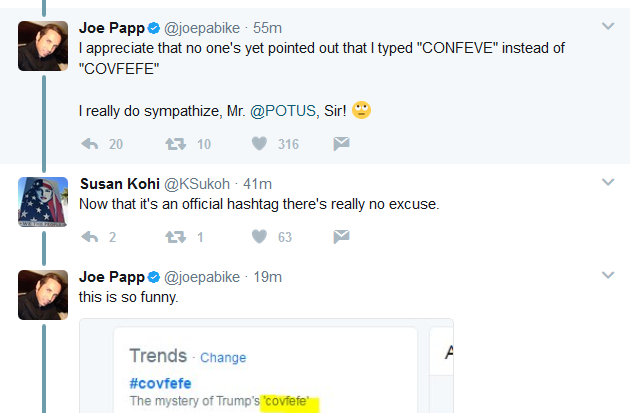Like Joe Papp's tweet with 316 likes
The width and height of the screenshot is (630, 413).
[259, 143]
